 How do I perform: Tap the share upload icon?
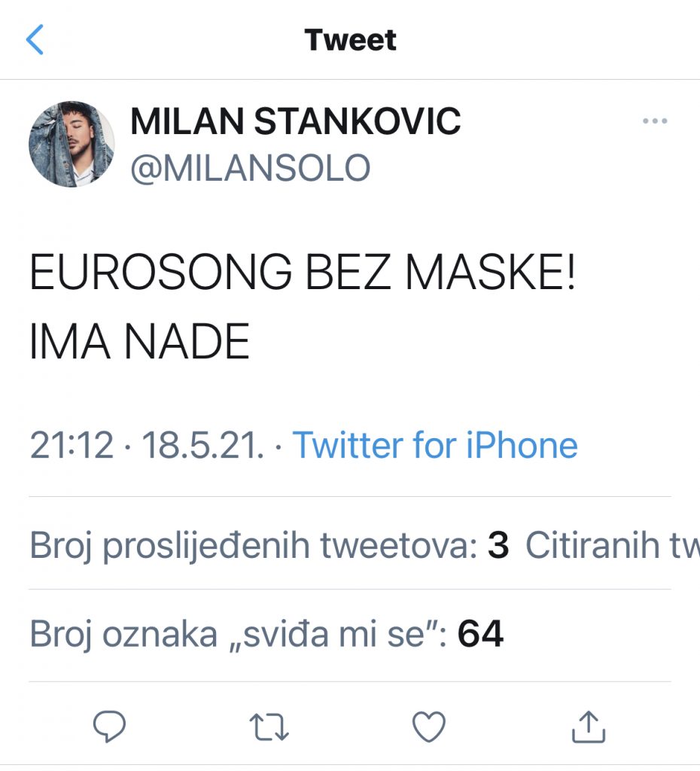588,726
